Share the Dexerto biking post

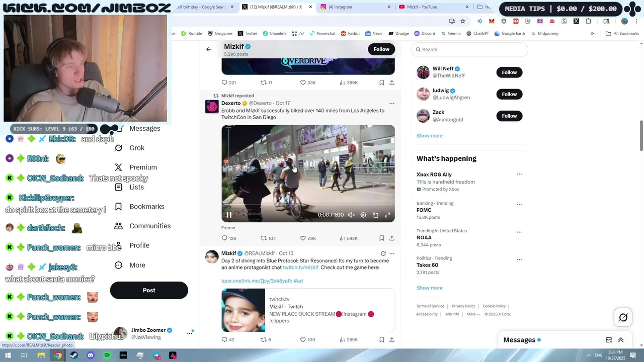click(x=392, y=238)
